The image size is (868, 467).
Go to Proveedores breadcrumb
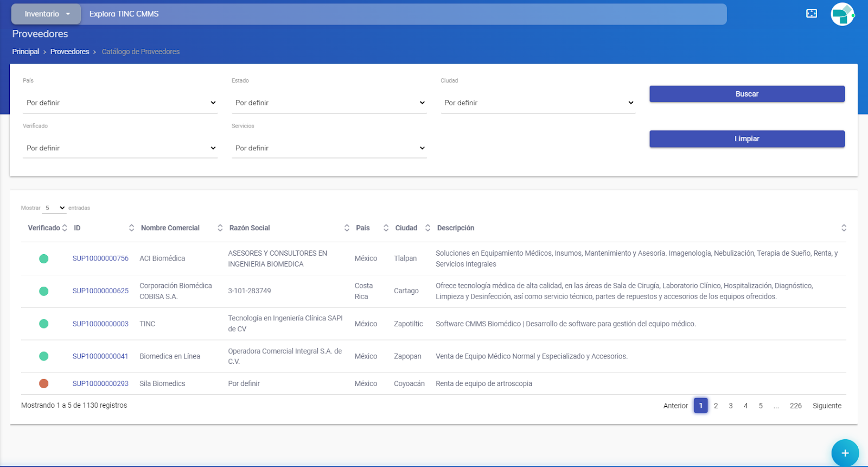point(69,52)
